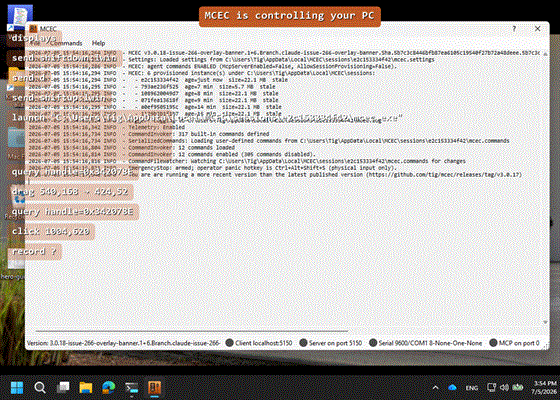Click the MCEC title bar help question mark

(514, 29)
